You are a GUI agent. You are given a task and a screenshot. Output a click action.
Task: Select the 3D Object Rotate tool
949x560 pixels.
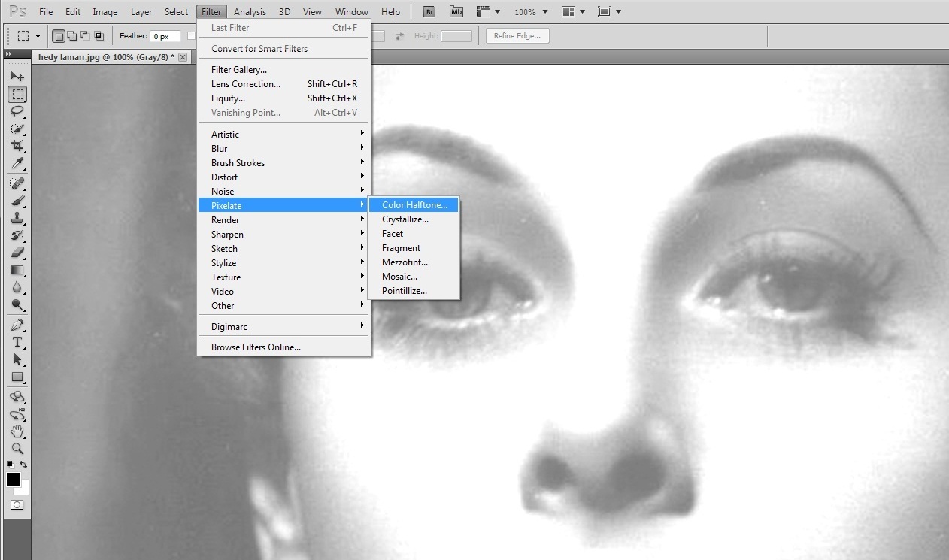(x=17, y=398)
